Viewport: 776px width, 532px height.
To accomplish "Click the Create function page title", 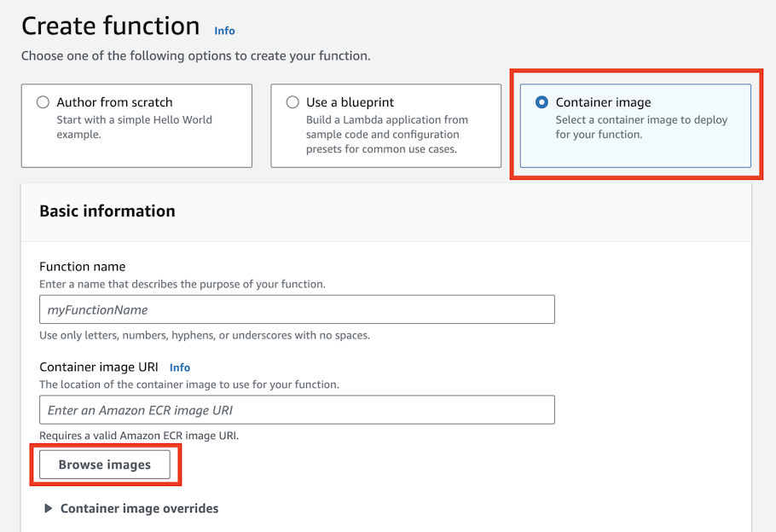I will (111, 26).
